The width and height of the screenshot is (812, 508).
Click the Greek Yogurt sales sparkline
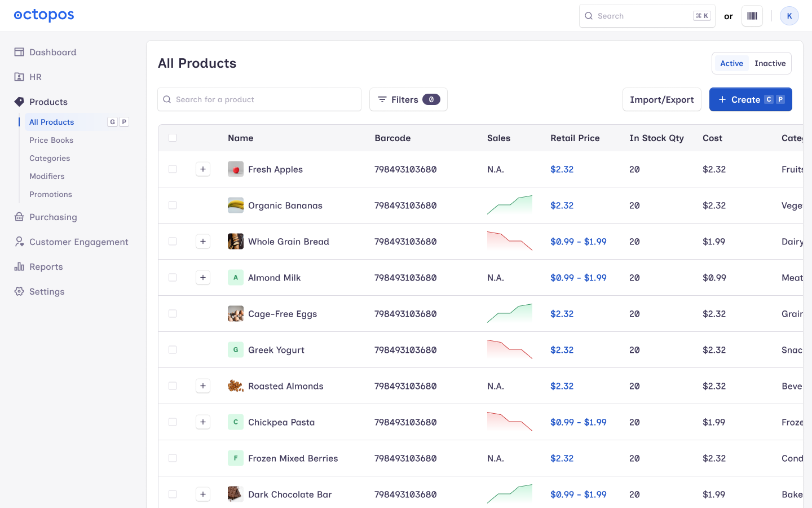510,349
